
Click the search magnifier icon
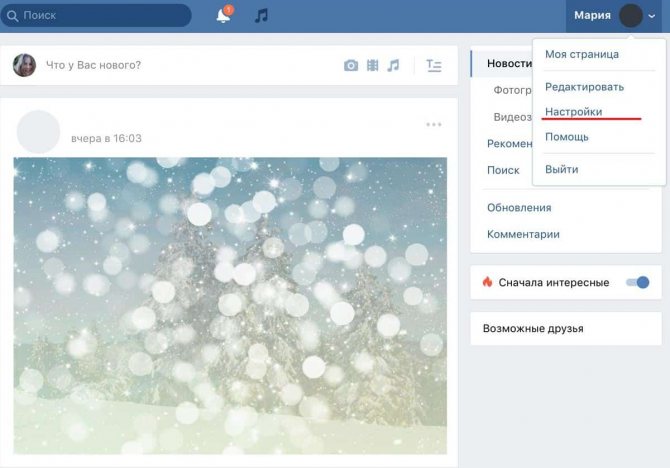pos(12,16)
